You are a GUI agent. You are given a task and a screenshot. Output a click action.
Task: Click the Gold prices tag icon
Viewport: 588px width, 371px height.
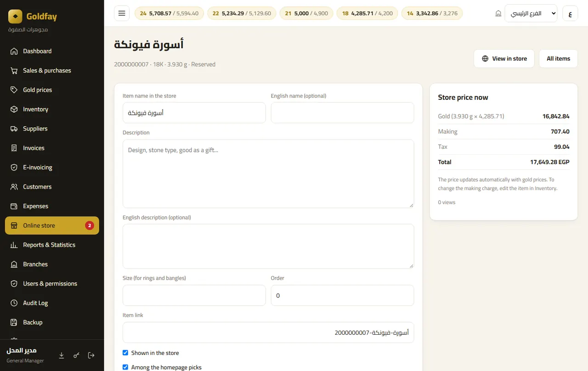[14, 90]
